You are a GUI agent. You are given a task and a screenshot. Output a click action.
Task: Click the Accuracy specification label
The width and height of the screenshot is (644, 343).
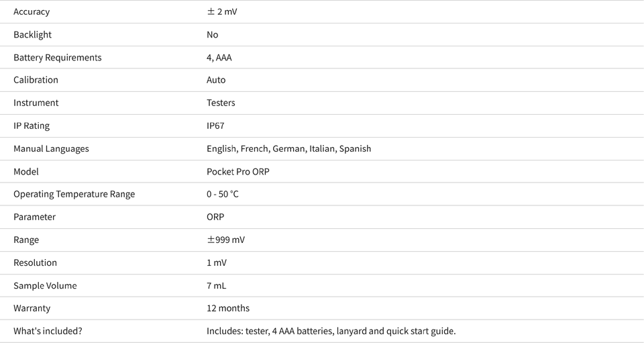tap(32, 11)
